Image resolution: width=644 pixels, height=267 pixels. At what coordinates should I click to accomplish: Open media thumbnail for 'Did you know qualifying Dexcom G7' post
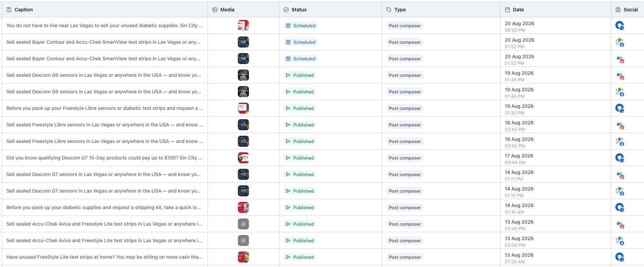(x=243, y=158)
